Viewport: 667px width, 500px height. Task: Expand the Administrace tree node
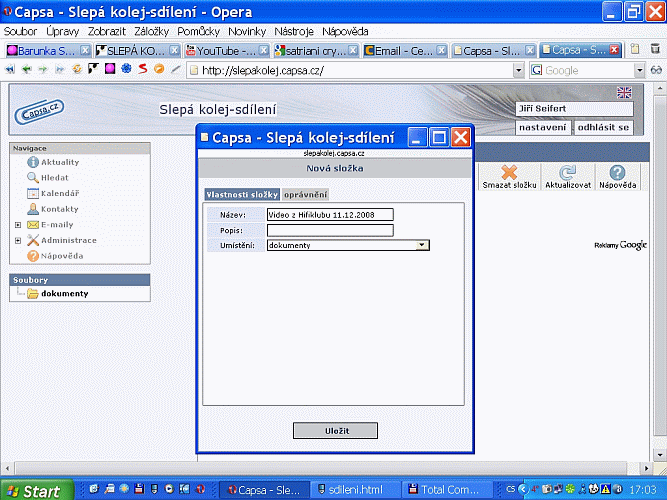[18, 241]
